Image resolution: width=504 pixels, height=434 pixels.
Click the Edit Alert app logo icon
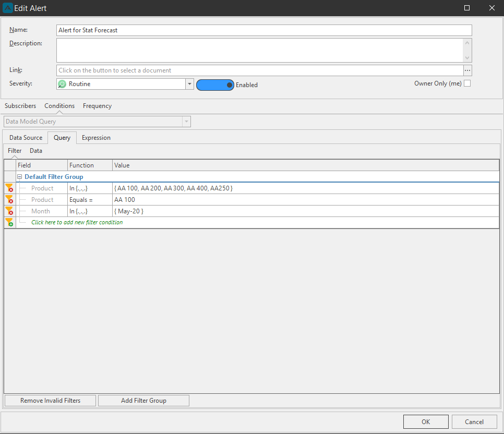pyautogui.click(x=7, y=8)
